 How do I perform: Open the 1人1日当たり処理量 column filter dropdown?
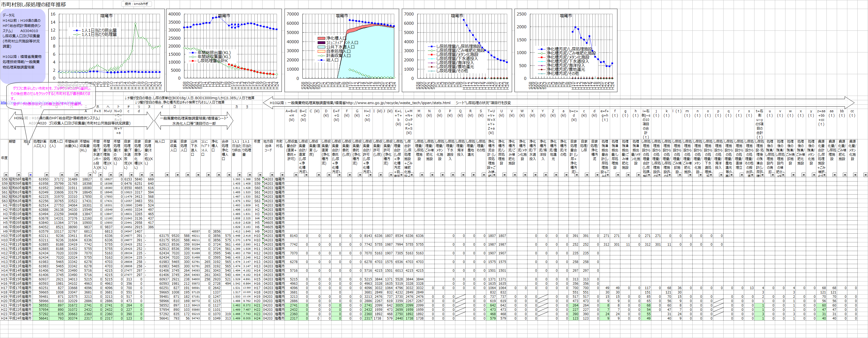250,175
